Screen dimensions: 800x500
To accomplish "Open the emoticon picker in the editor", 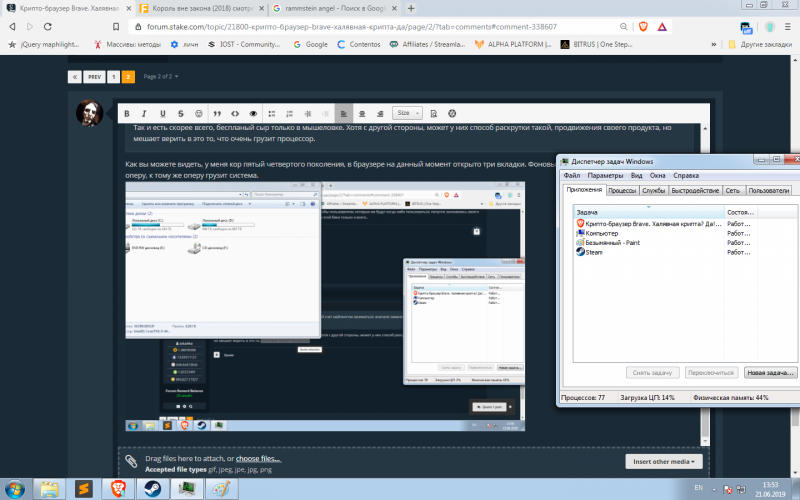I will 199,114.
